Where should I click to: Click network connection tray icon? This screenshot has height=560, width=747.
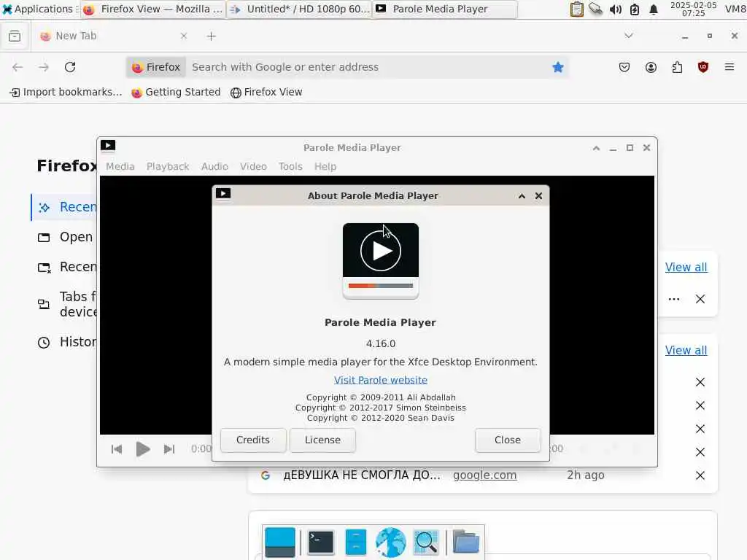[595, 9]
